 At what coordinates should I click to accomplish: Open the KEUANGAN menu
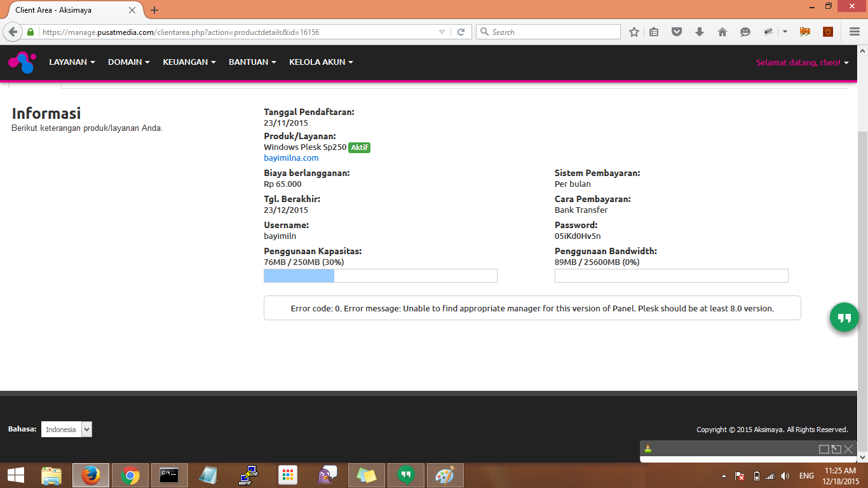(x=189, y=62)
